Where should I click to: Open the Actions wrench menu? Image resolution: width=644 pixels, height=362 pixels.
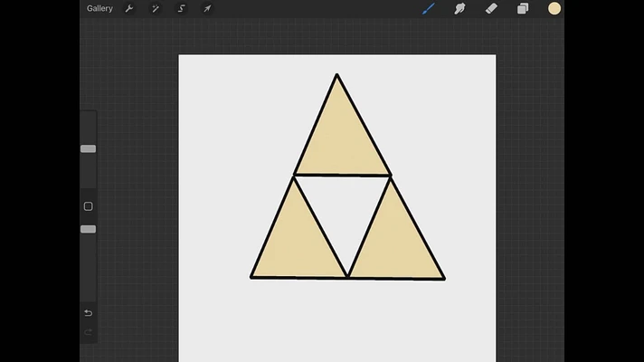tap(129, 9)
